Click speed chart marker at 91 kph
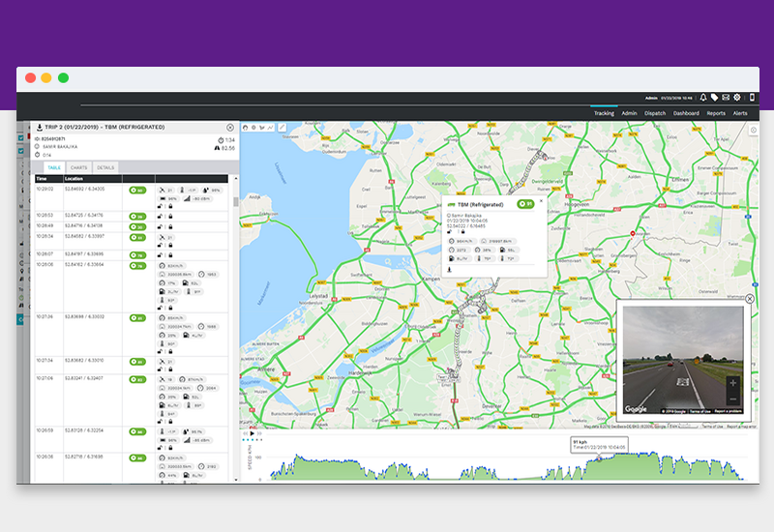Screen dimensions: 774x532 599,458
